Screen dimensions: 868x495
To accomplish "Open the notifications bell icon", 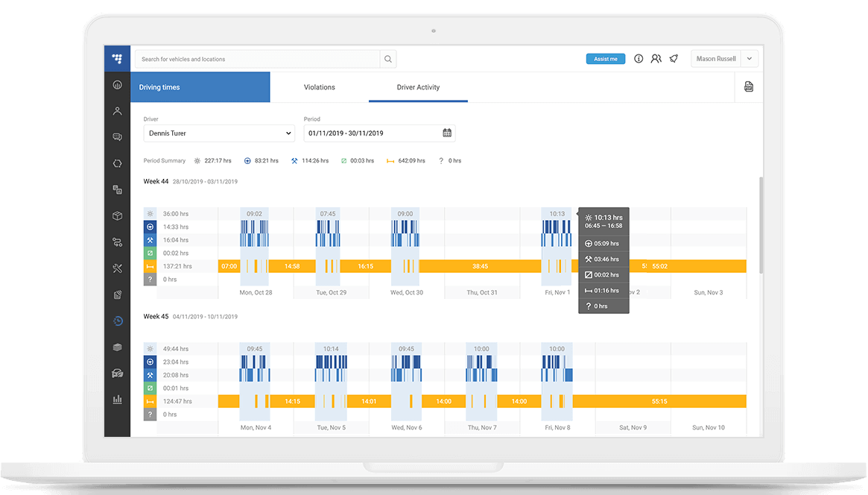I will [x=674, y=59].
